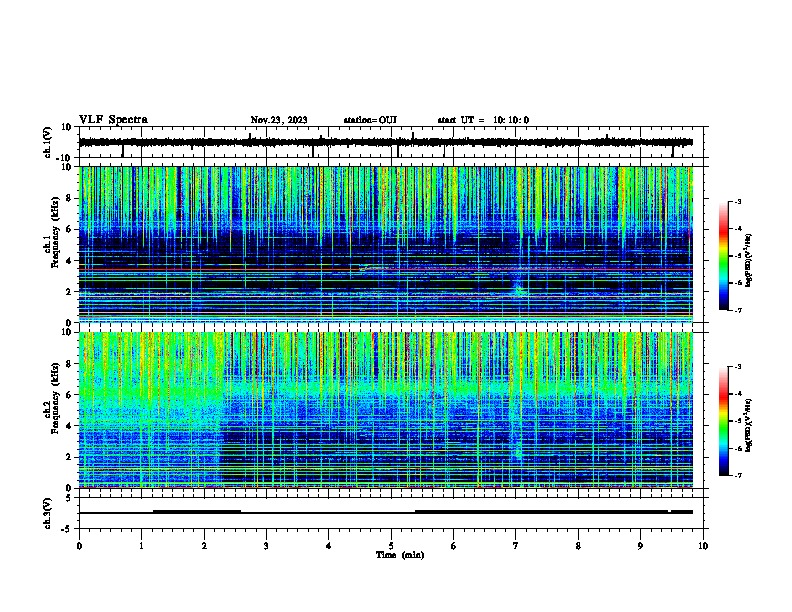Click the time axis tick label "0"
792x612 pixels.
point(79,546)
